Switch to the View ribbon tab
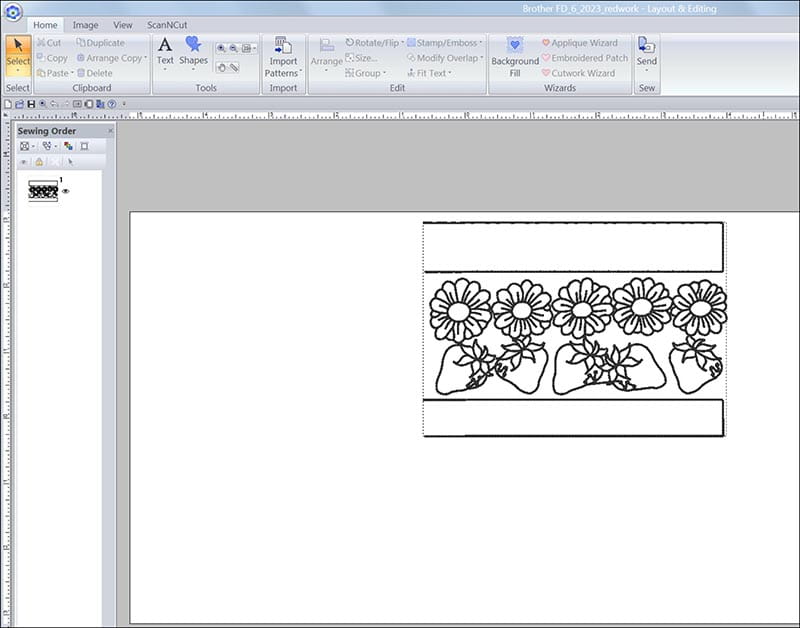The height and width of the screenshot is (628, 800). tap(122, 25)
